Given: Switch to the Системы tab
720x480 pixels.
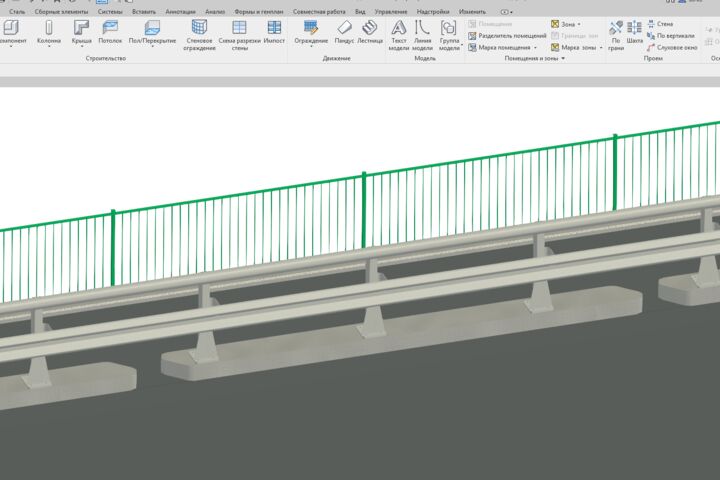Looking at the screenshot, I should click(110, 12).
